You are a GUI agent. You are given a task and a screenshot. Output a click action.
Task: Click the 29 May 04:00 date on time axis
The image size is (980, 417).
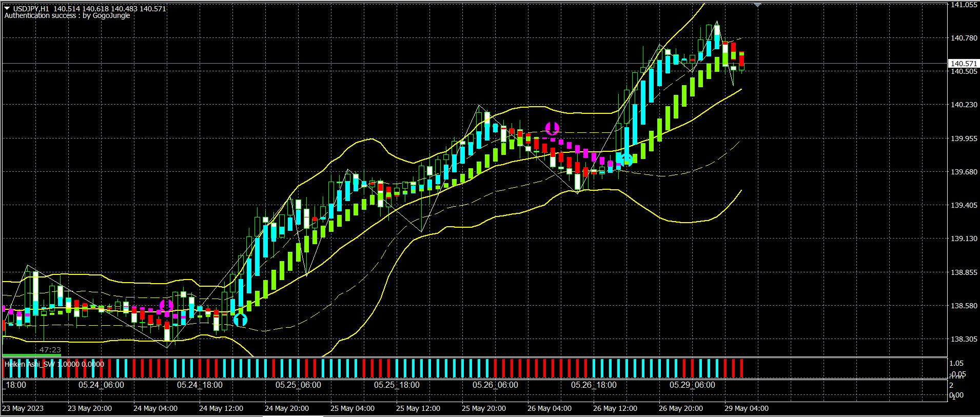[x=746, y=409]
